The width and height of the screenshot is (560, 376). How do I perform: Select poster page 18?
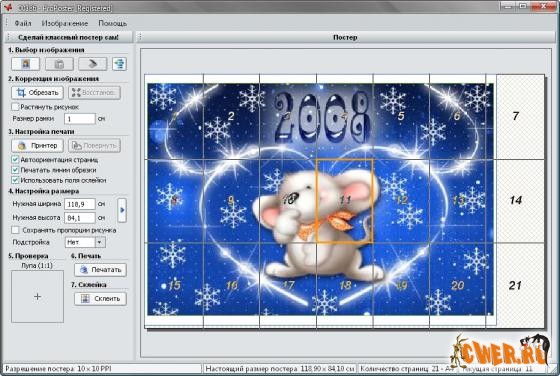(345, 285)
